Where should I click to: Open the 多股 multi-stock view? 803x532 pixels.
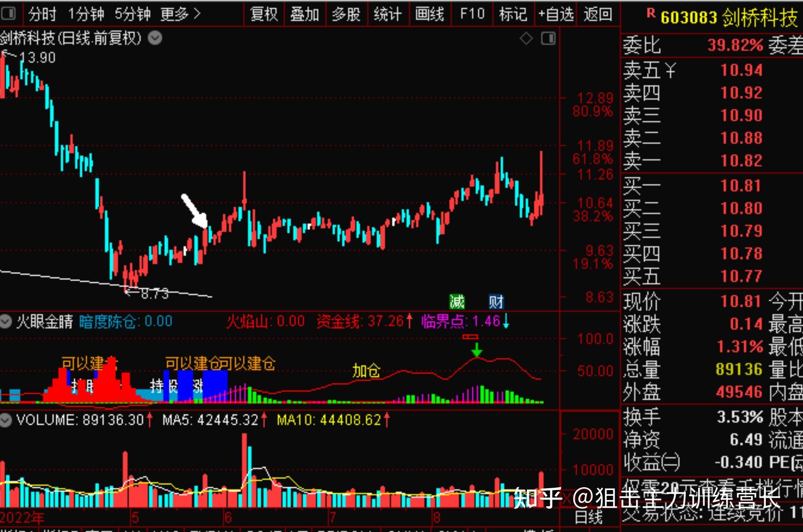pyautogui.click(x=346, y=14)
